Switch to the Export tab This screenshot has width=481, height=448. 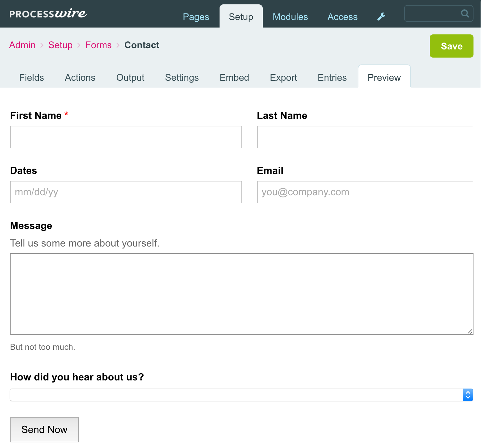click(284, 78)
